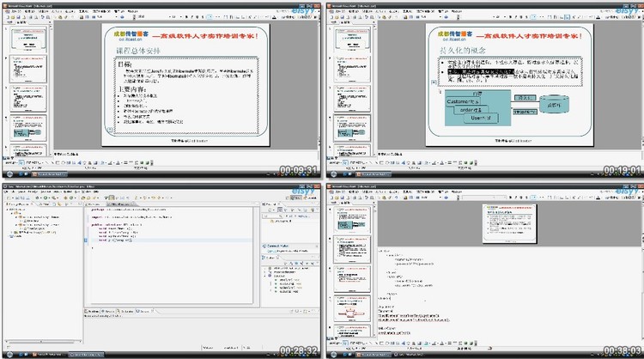Screen dimensions: 644x359
Task: Click slide title '持久化的概念' in 00:19:01 frame
Action: pos(463,51)
